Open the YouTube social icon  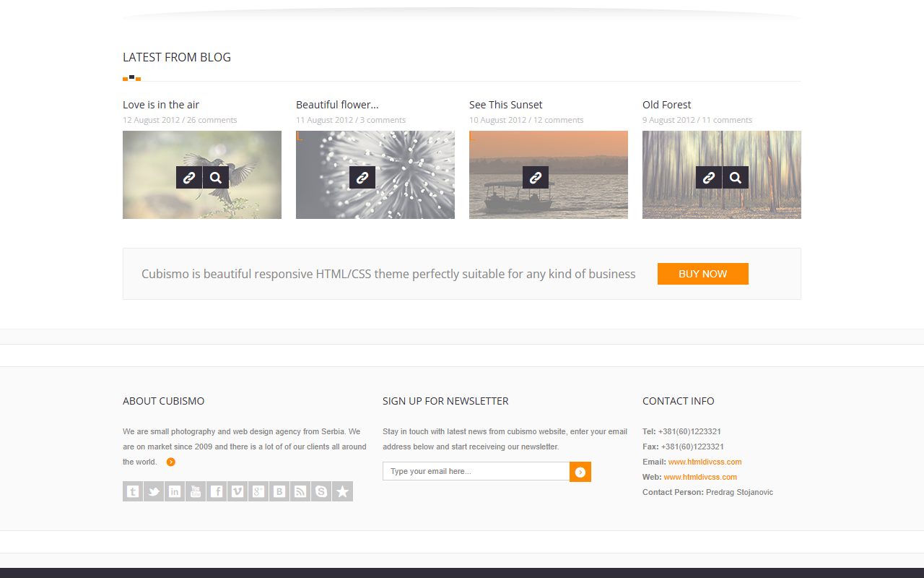pos(196,491)
